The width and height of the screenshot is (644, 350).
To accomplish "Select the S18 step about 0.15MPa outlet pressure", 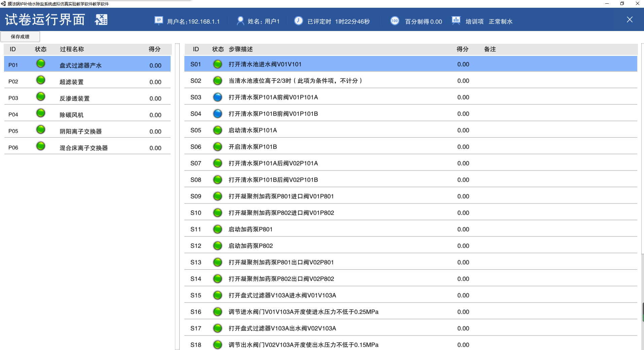I will [x=411, y=344].
